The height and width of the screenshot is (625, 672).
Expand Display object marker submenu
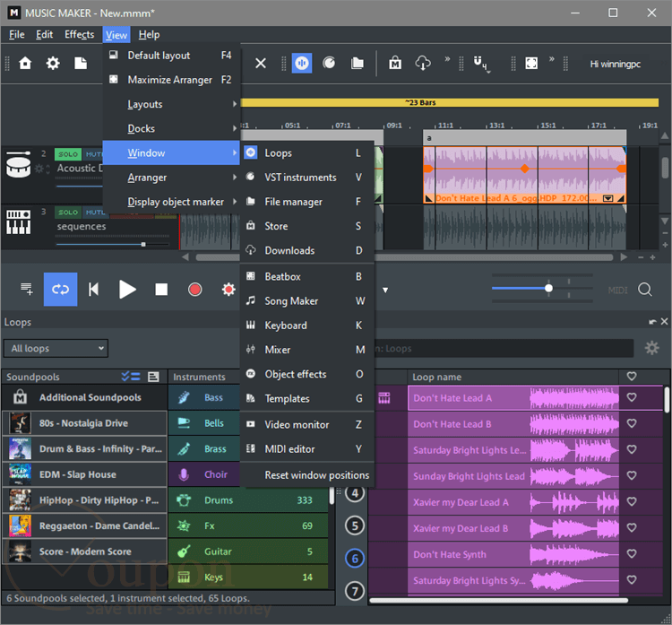171,202
